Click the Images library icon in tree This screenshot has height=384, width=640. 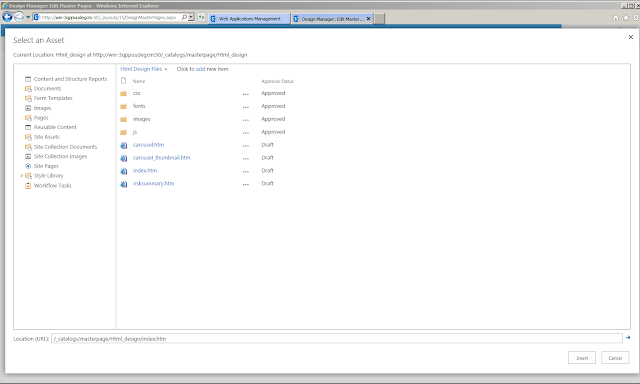[28, 108]
